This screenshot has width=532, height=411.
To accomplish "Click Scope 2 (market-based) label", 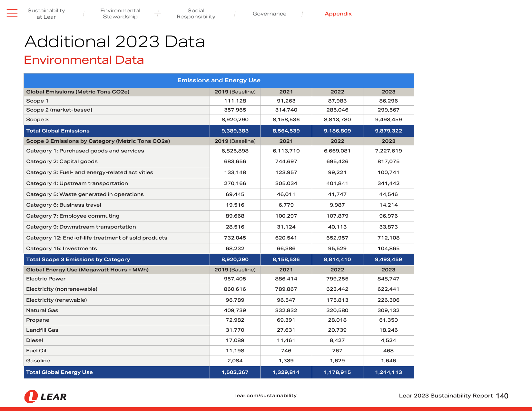I will (59, 110).
